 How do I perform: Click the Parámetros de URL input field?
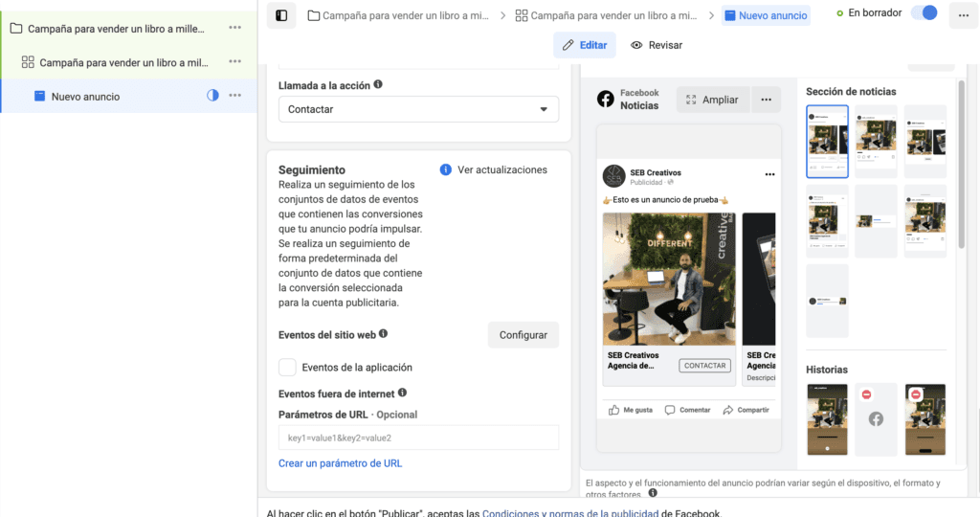[418, 438]
